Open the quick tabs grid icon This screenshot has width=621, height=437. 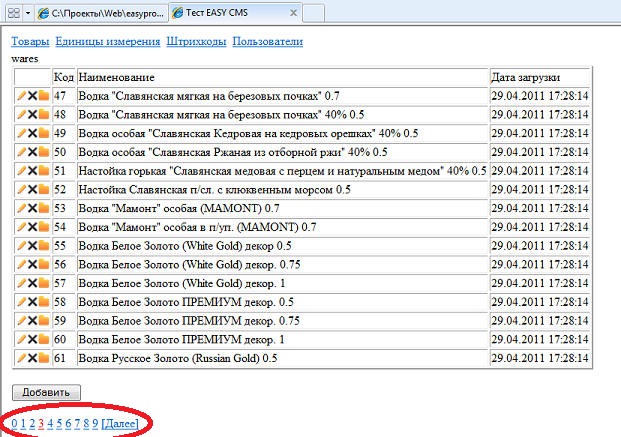(14, 13)
